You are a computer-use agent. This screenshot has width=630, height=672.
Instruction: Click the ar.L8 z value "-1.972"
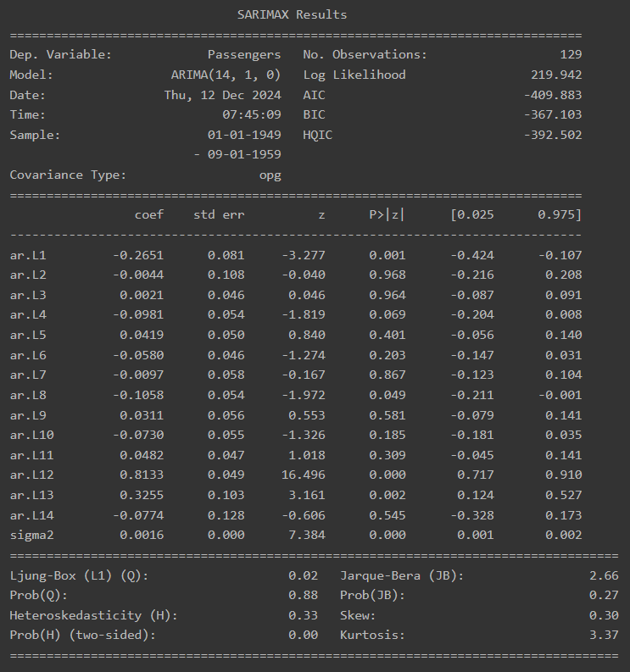click(x=304, y=395)
